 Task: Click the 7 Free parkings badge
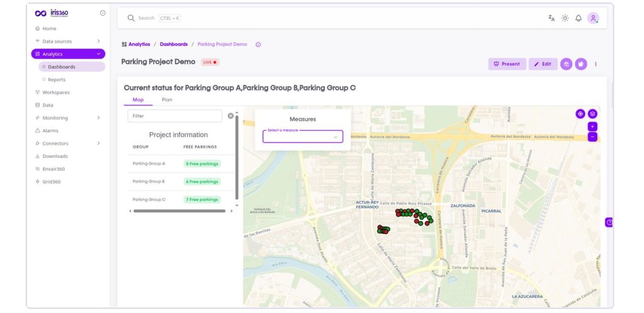[202, 199]
